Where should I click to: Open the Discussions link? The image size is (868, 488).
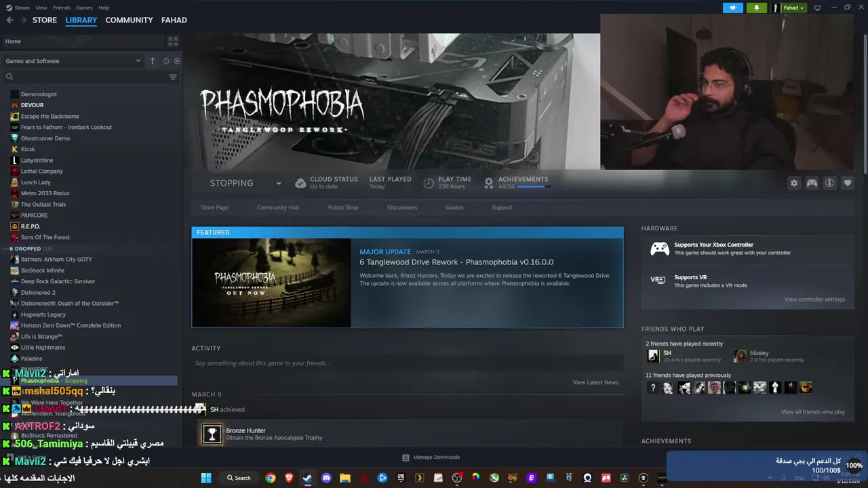point(402,207)
